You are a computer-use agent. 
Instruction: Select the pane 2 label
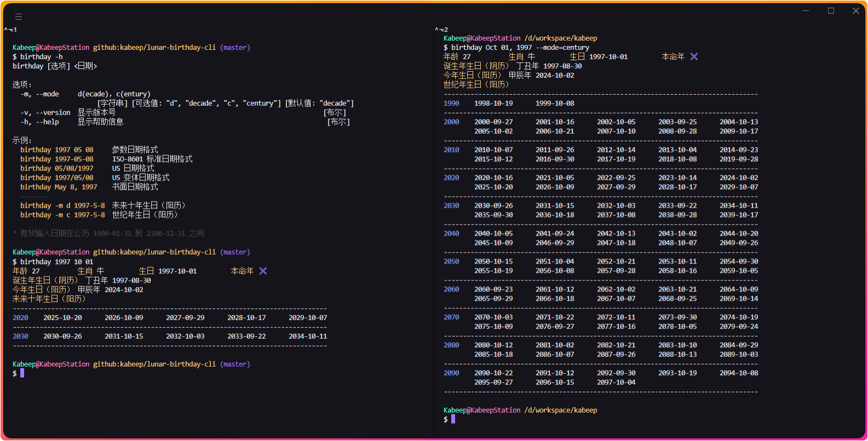(x=441, y=30)
